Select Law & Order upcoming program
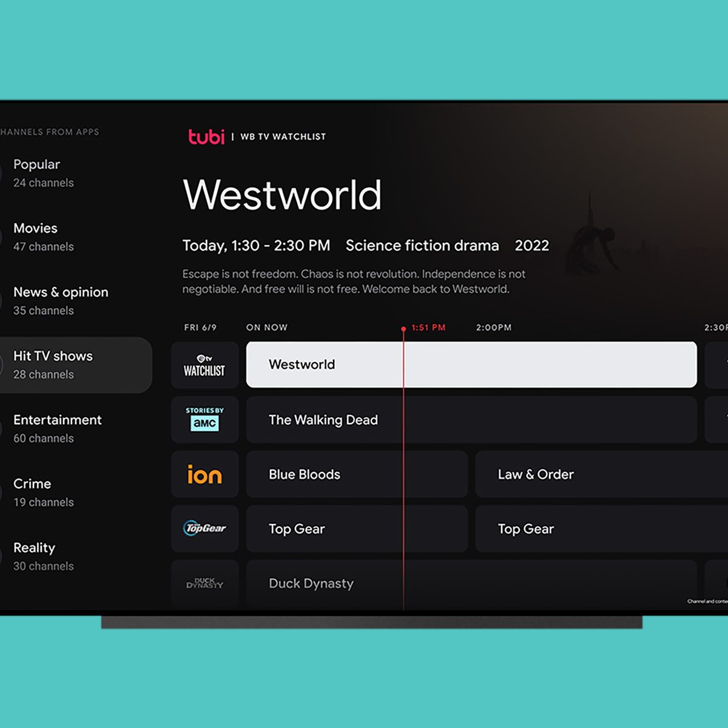The image size is (728, 728). (x=601, y=474)
